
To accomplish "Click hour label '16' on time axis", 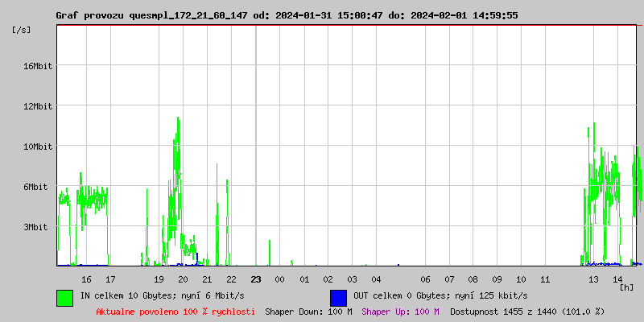I will pyautogui.click(x=86, y=279).
